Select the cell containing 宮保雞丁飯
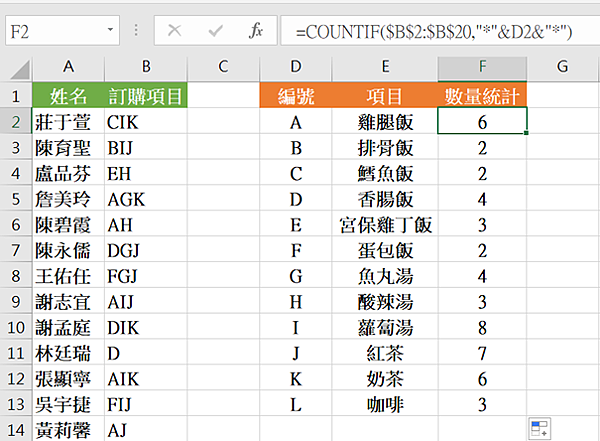Screen dimensions: 600x441 tap(385, 224)
